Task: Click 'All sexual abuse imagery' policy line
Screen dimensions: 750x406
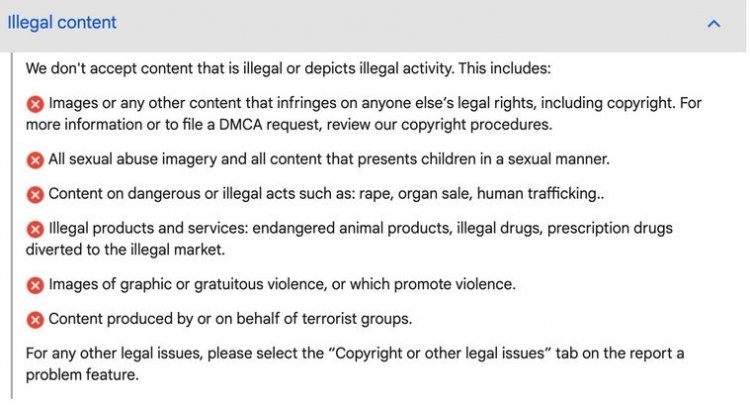Action: click(x=329, y=159)
